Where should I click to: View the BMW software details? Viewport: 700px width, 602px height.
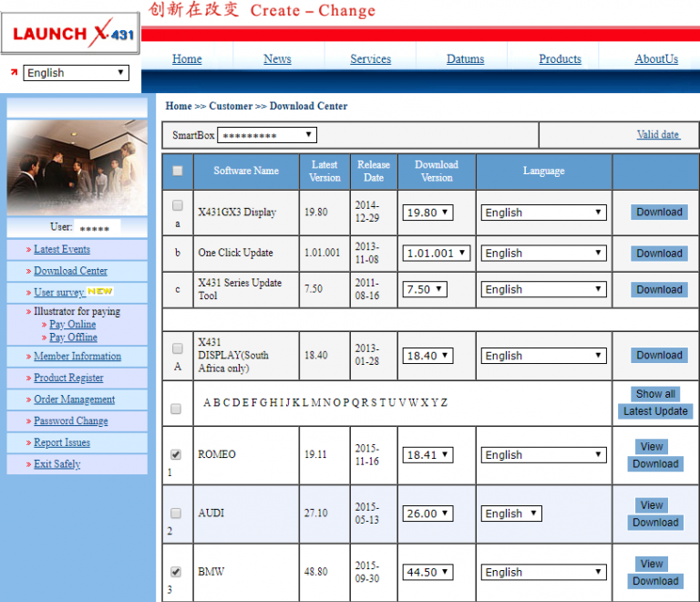coord(652,564)
